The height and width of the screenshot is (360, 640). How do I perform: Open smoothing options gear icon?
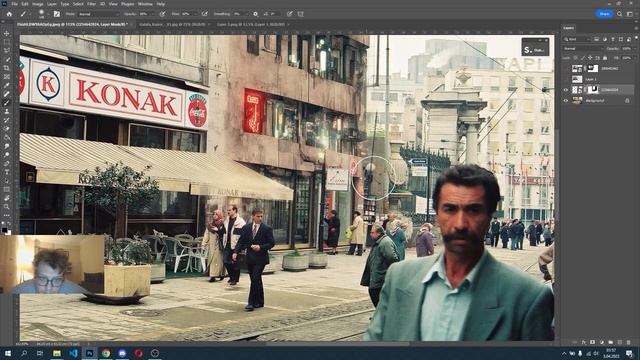256,14
